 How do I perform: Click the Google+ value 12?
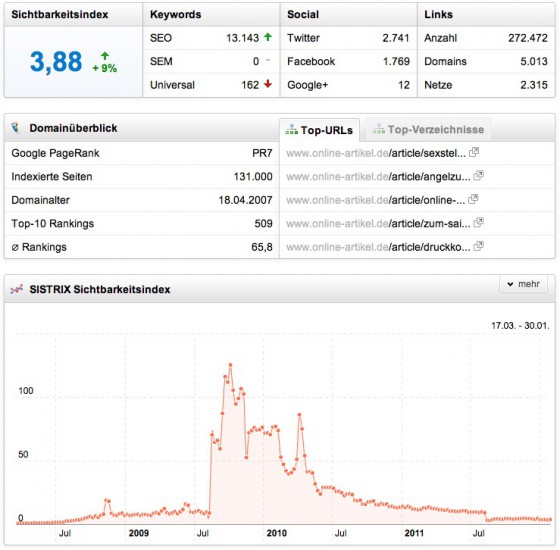[404, 85]
